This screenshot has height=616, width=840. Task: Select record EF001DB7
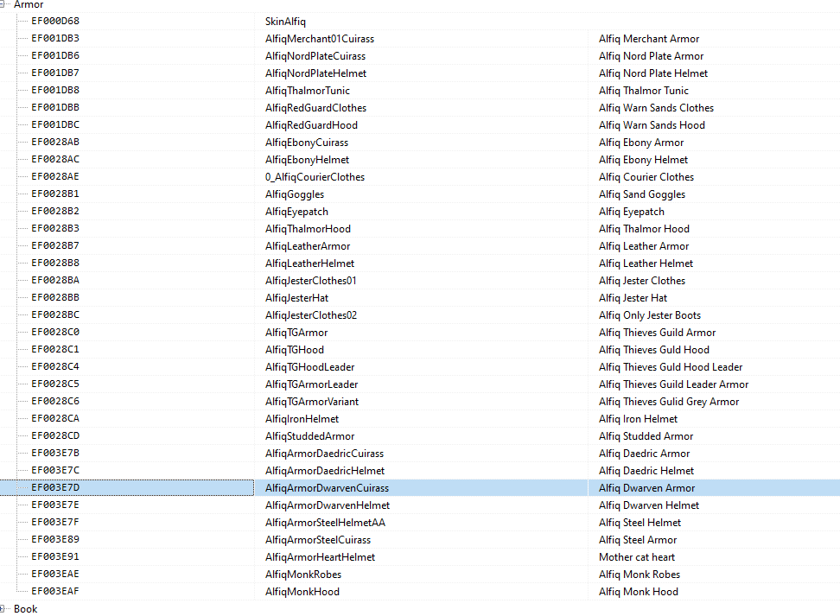[55, 73]
